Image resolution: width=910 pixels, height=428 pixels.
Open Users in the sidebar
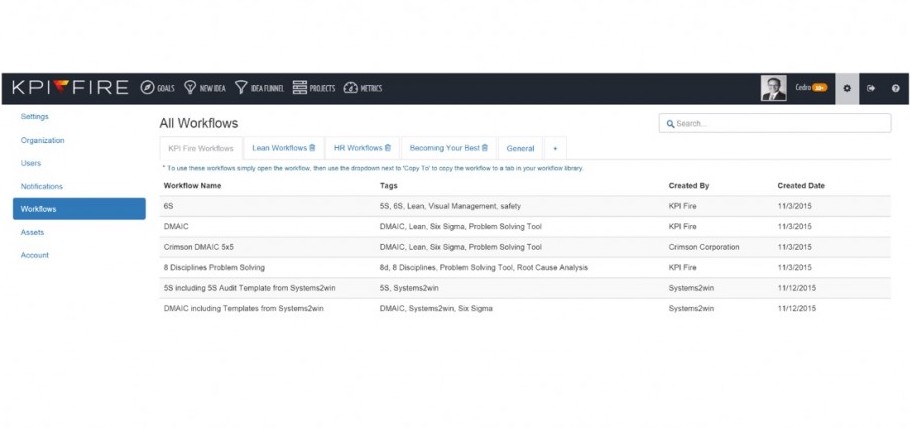[31, 164]
